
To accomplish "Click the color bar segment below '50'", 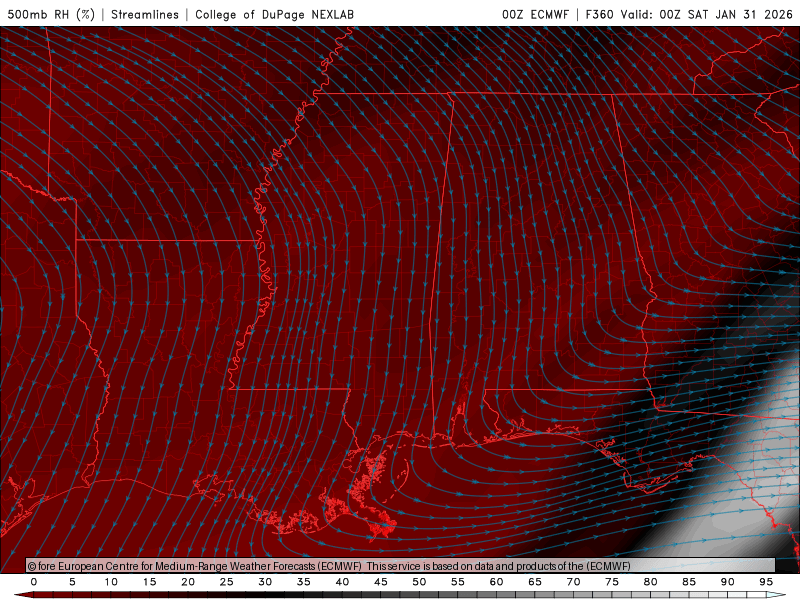I will coord(429,595).
